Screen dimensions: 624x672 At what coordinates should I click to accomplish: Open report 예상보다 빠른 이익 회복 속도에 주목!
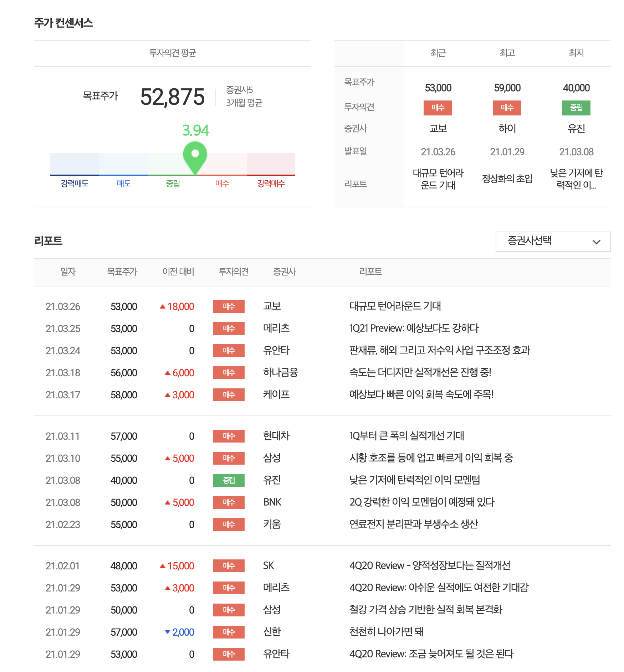[421, 394]
